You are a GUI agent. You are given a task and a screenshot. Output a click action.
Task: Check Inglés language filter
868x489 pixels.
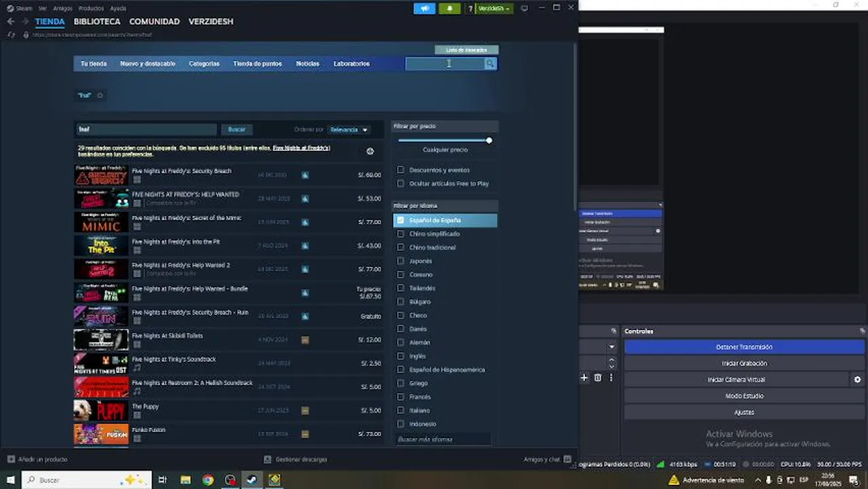[x=401, y=356]
